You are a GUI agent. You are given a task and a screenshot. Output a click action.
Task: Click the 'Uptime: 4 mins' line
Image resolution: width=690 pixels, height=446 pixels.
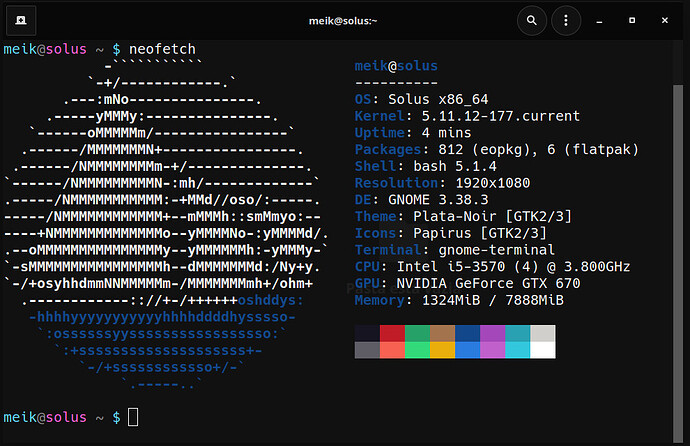[413, 133]
